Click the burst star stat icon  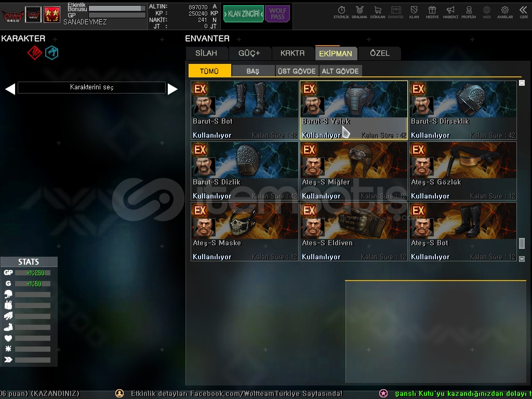[8, 349]
